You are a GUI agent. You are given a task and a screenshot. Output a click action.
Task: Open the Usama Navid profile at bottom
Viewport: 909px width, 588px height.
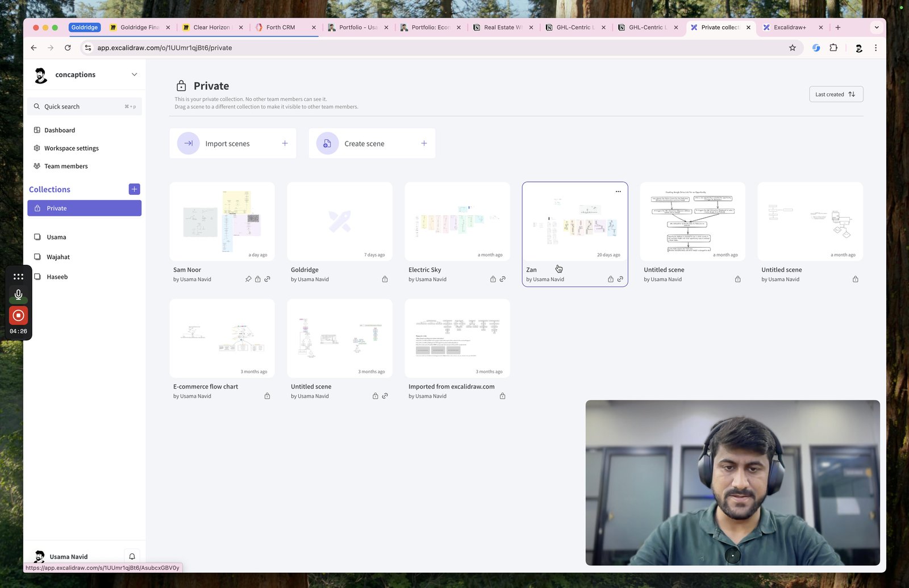tap(68, 556)
